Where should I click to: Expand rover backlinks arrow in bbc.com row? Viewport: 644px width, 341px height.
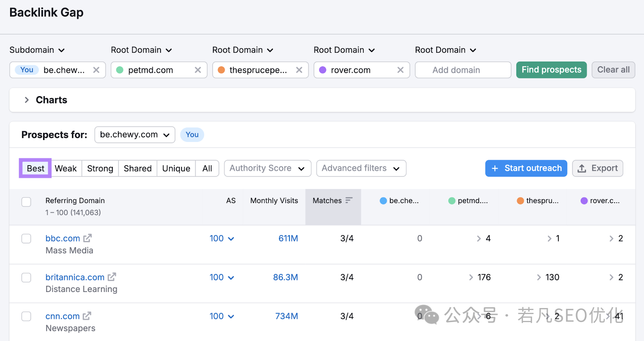[x=611, y=238]
